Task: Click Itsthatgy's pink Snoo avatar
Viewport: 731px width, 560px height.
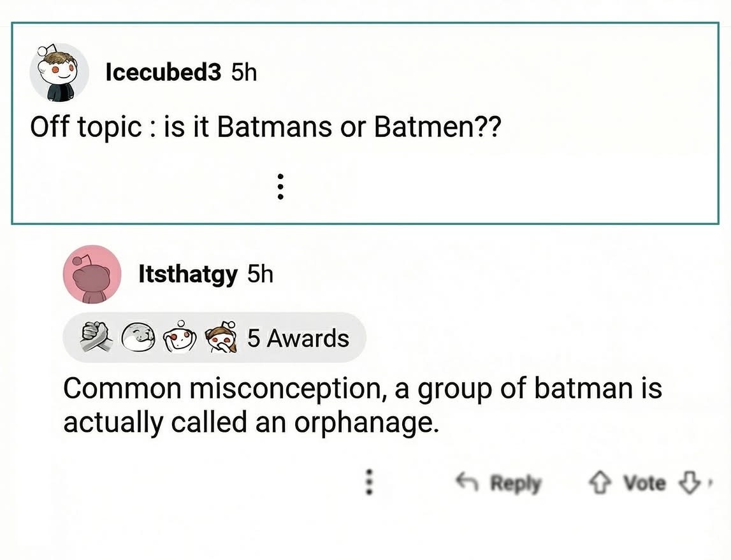Action: [x=92, y=275]
